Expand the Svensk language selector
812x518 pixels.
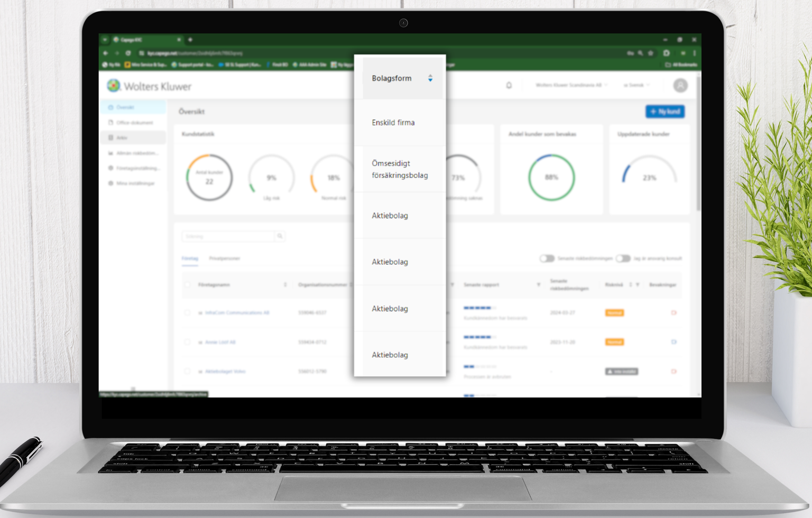coord(636,85)
